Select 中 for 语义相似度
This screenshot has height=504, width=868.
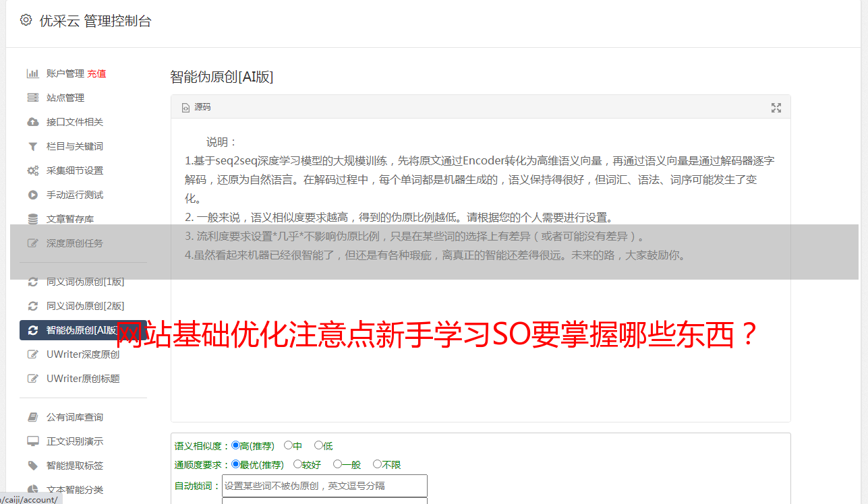(288, 445)
